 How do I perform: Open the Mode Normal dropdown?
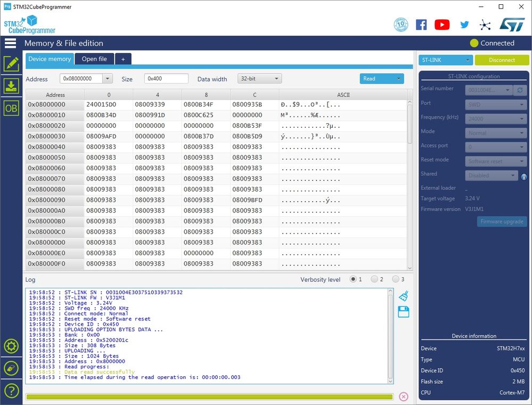[496, 133]
